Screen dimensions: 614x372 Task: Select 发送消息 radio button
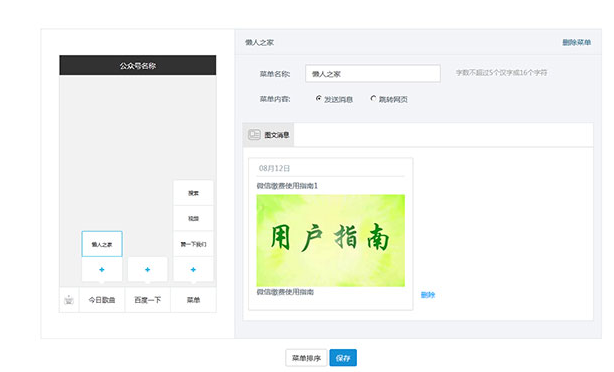[x=318, y=99]
